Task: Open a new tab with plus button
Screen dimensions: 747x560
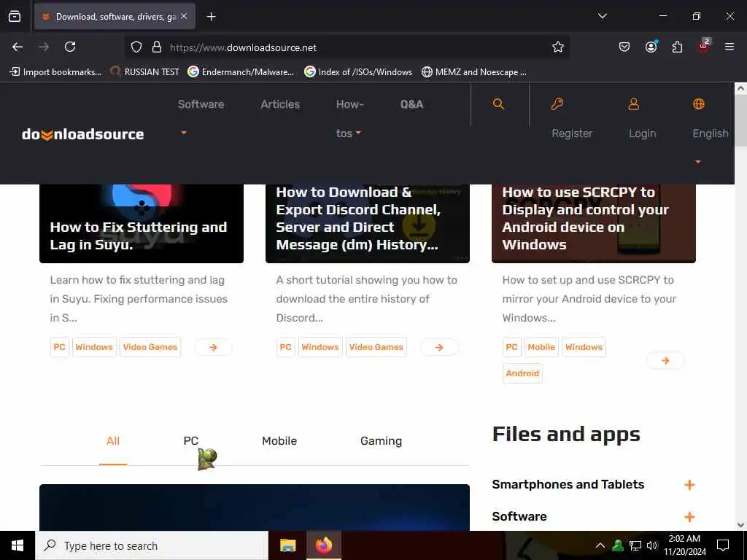Action: pos(211,17)
